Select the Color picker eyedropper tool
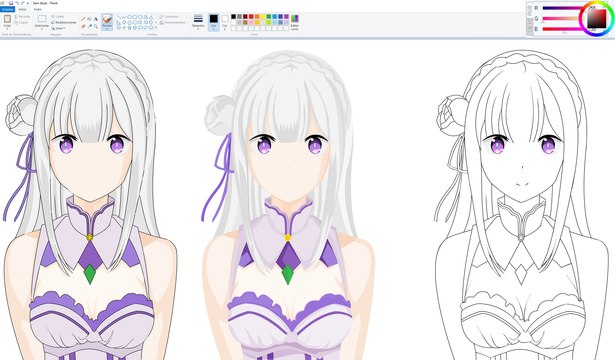The image size is (615, 360). [90, 26]
